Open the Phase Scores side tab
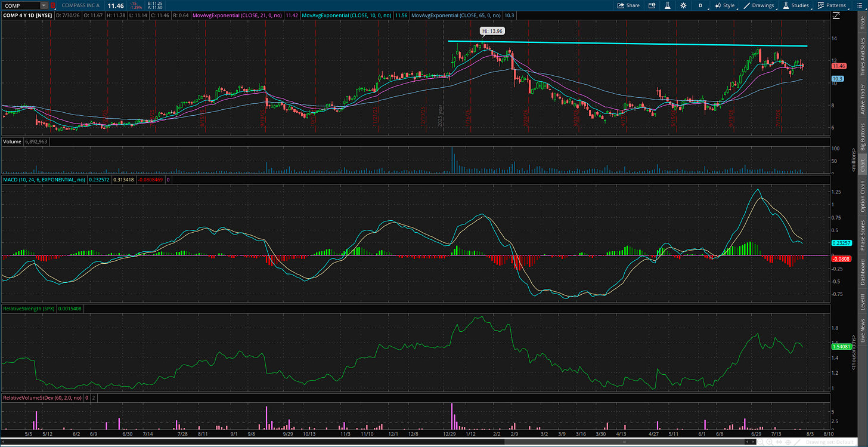Image resolution: width=868 pixels, height=447 pixels. (861, 236)
